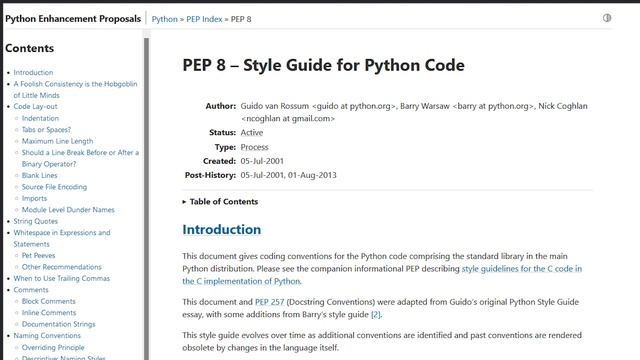Click the Process type value
Image resolution: width=640 pixels, height=360 pixels.
pos(254,147)
